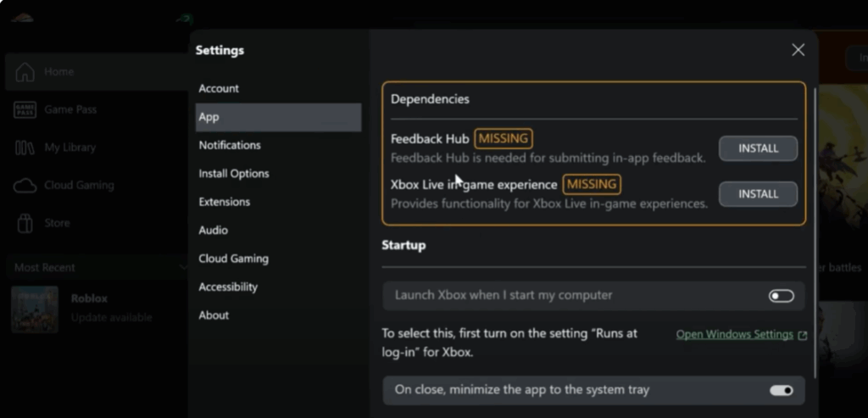
Task: Click the Most Recent label
Action: (x=44, y=267)
